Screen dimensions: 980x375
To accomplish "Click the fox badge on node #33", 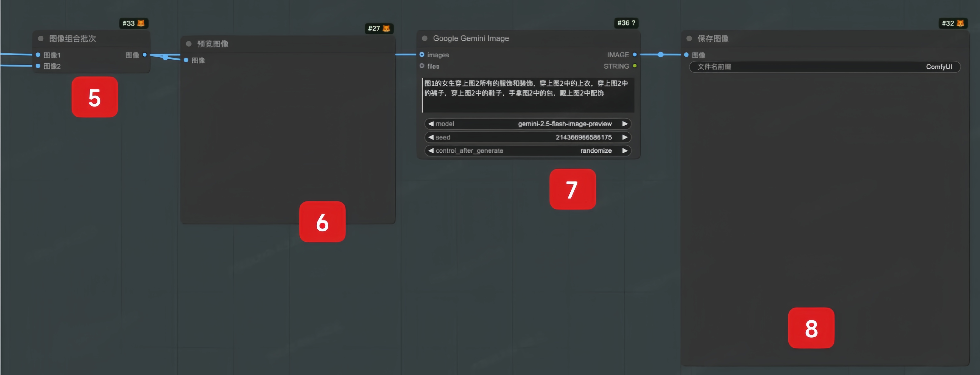I will point(141,23).
